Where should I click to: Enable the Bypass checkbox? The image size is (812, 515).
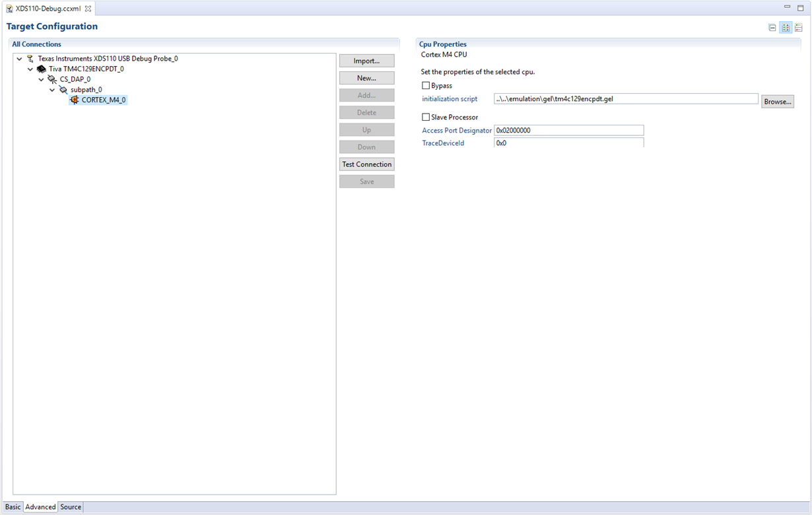[426, 86]
